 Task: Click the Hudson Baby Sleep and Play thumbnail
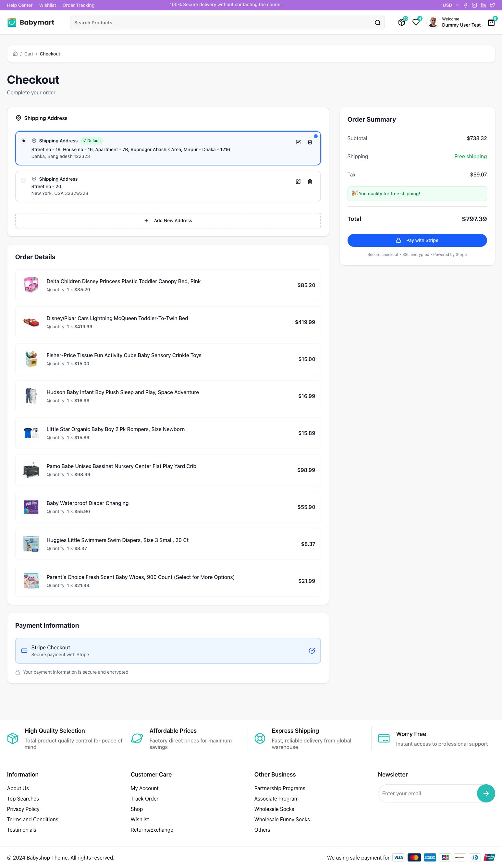tap(31, 396)
